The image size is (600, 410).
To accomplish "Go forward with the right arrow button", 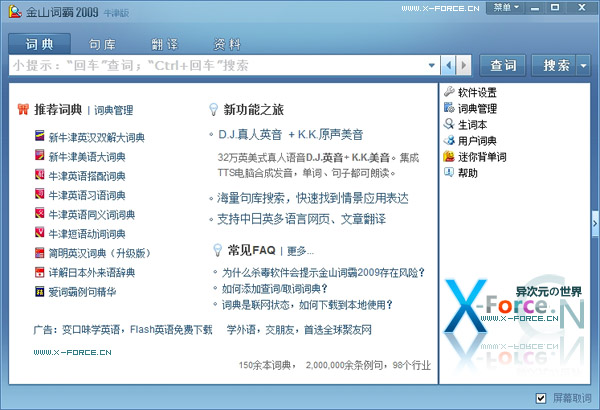I will 463,65.
